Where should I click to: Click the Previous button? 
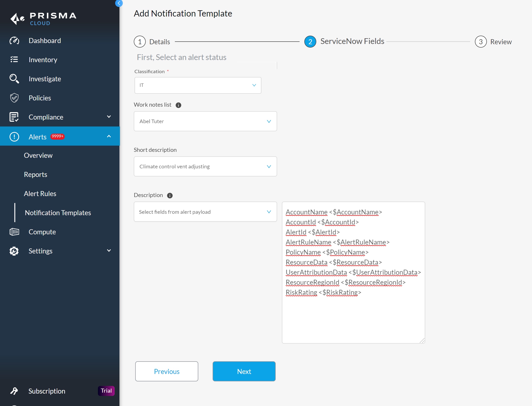pos(167,371)
